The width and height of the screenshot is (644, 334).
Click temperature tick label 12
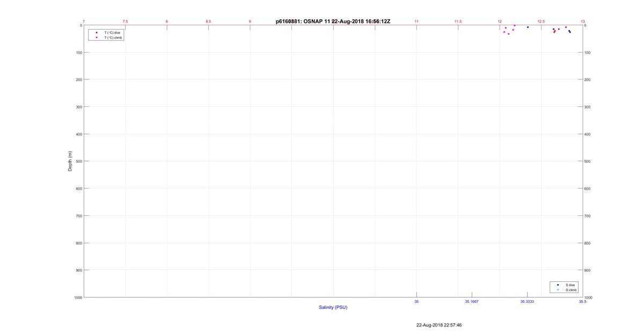coord(500,21)
